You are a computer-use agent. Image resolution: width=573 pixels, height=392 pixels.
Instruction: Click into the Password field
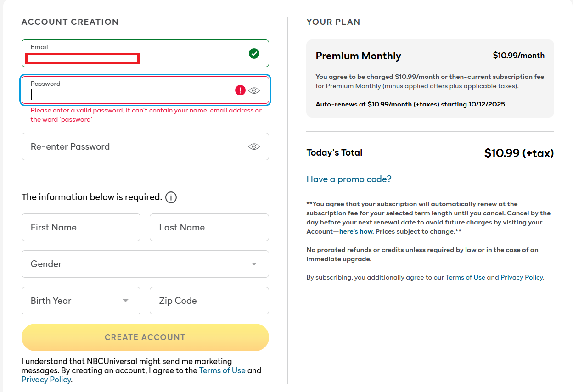point(129,94)
